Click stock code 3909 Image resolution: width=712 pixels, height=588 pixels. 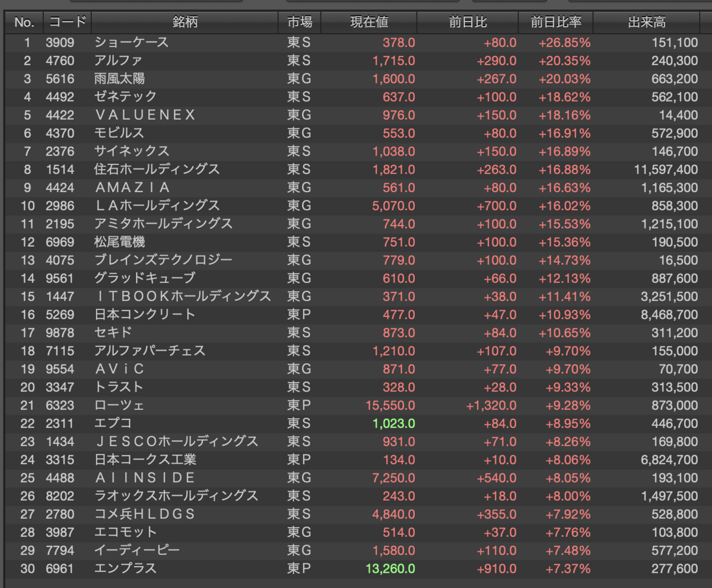tap(60, 43)
